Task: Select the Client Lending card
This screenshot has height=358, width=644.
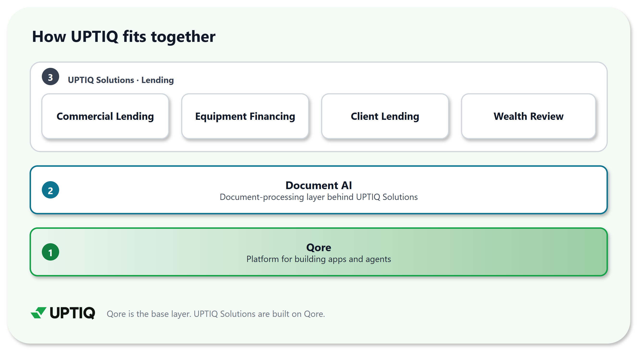Action: 385,116
